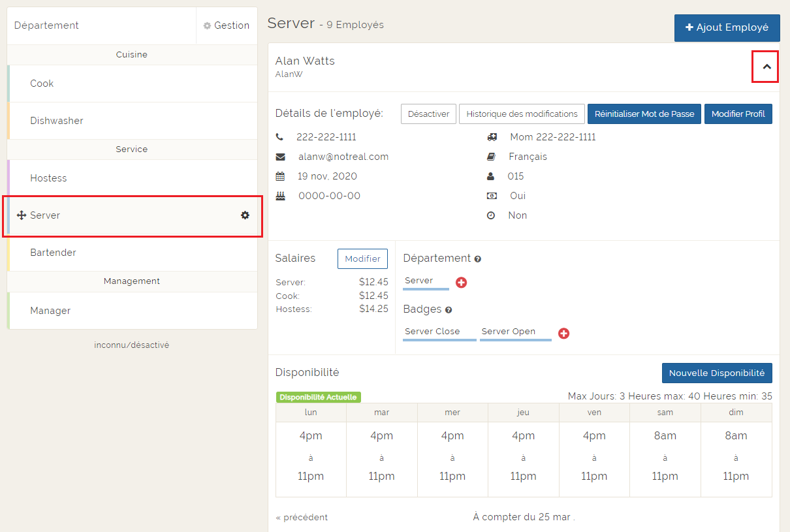Click the help icon next to Département heading
Viewport: 790px width, 532px height.
click(478, 259)
